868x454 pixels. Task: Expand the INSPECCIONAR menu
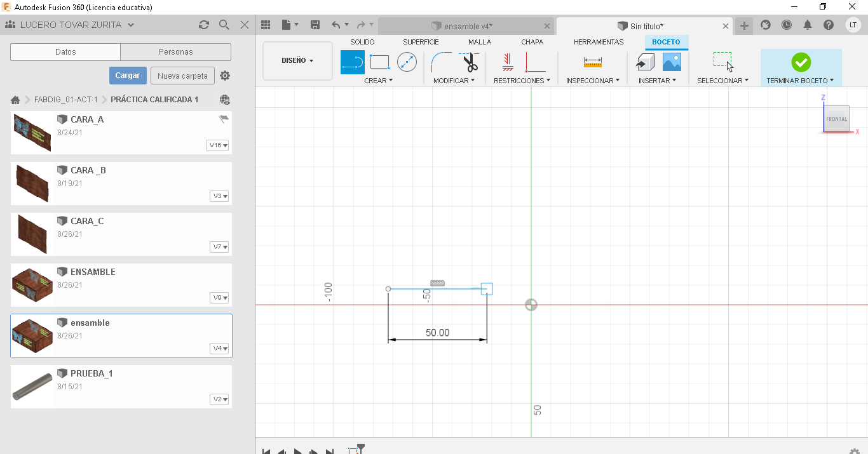point(593,81)
